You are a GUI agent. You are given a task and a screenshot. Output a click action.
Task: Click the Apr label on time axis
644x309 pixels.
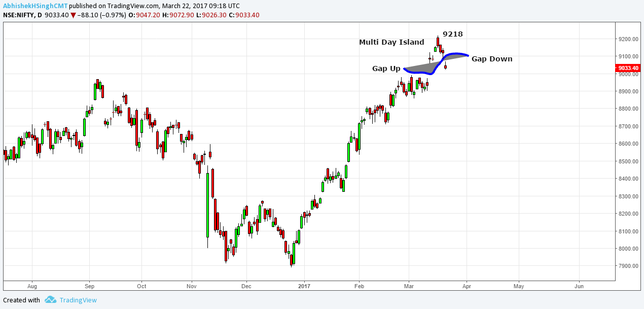click(x=467, y=286)
